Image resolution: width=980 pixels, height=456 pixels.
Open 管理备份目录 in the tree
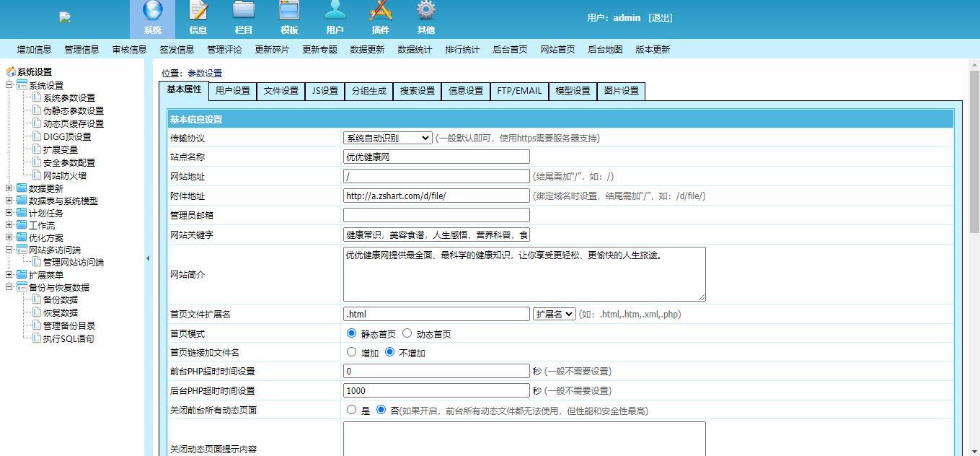69,326
